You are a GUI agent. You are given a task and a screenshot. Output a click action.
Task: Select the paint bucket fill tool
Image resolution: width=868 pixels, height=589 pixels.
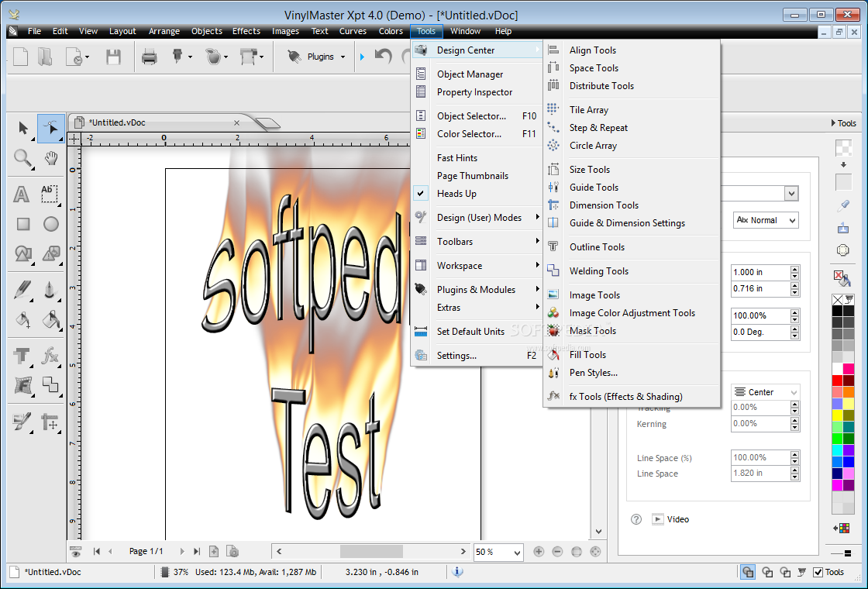[22, 320]
